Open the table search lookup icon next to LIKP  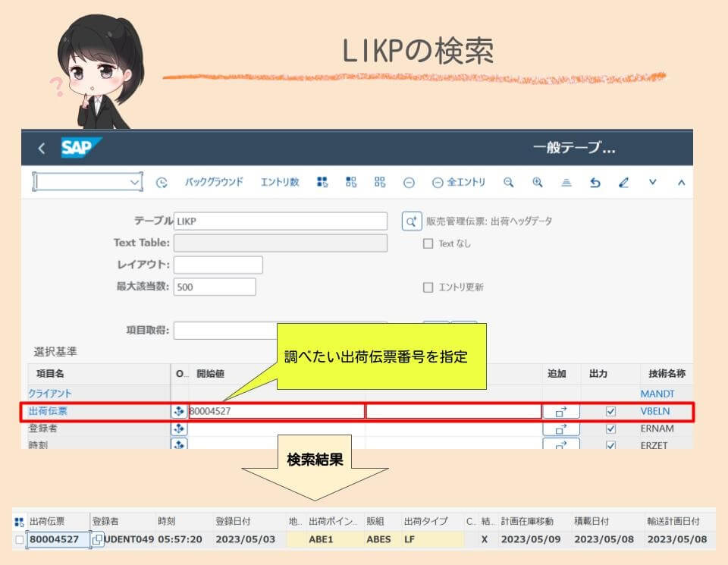click(410, 221)
